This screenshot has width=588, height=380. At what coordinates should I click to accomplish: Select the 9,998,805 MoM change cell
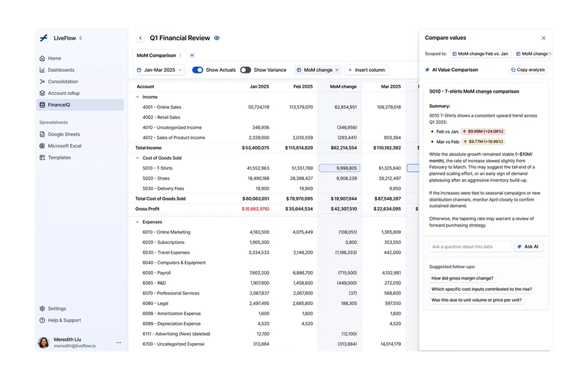click(x=339, y=168)
